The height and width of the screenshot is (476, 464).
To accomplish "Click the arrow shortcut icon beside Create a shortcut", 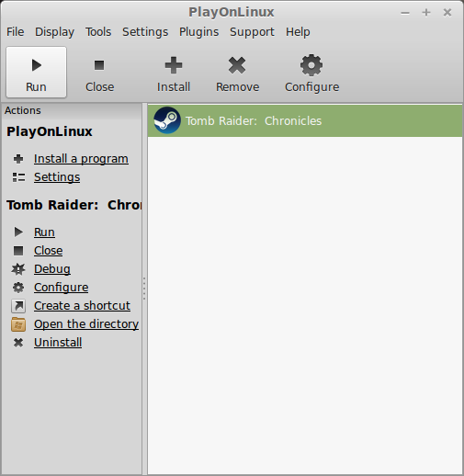I will [18, 306].
